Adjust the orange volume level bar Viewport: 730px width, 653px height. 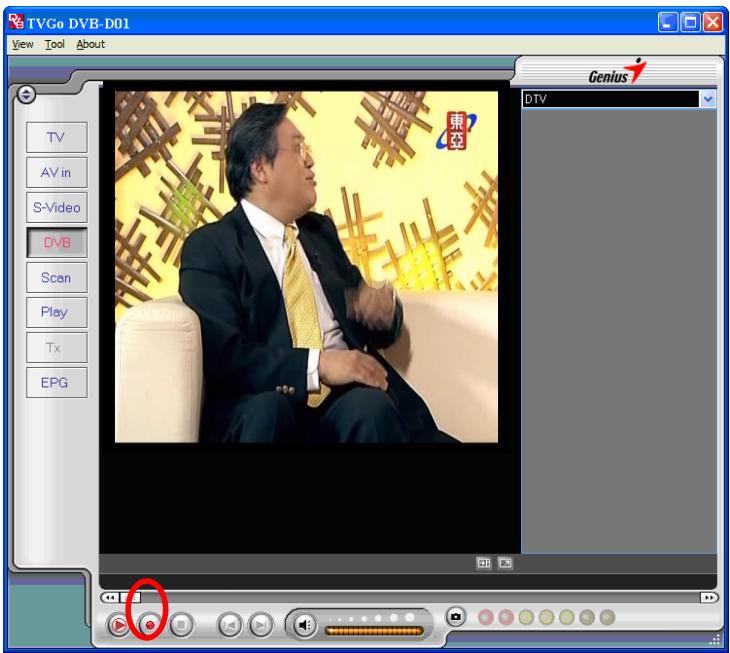coord(374,631)
